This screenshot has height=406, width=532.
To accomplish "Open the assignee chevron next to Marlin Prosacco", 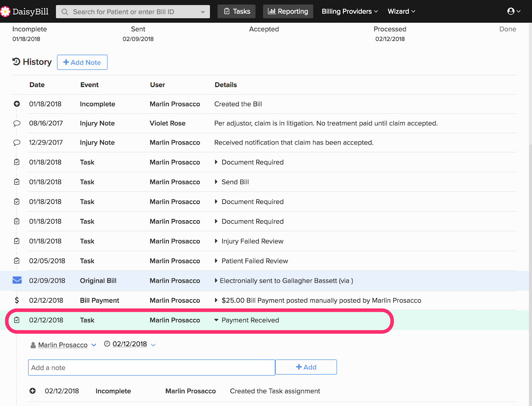I will point(94,345).
